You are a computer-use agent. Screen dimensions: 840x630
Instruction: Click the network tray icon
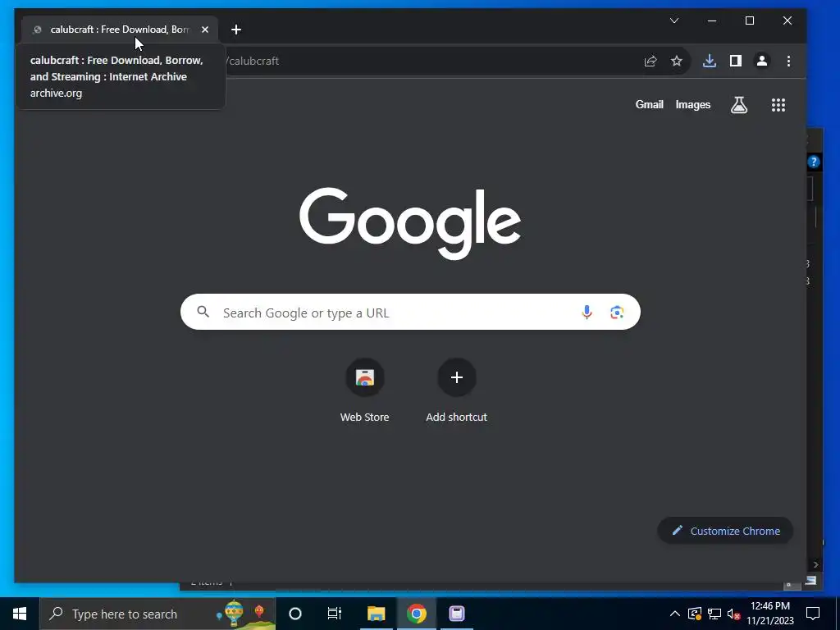(714, 614)
